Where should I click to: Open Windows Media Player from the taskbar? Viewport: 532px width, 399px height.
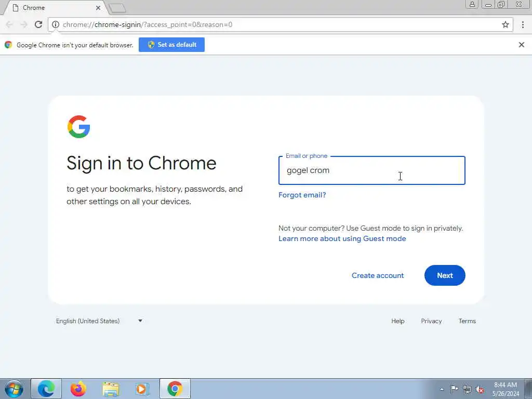142,389
